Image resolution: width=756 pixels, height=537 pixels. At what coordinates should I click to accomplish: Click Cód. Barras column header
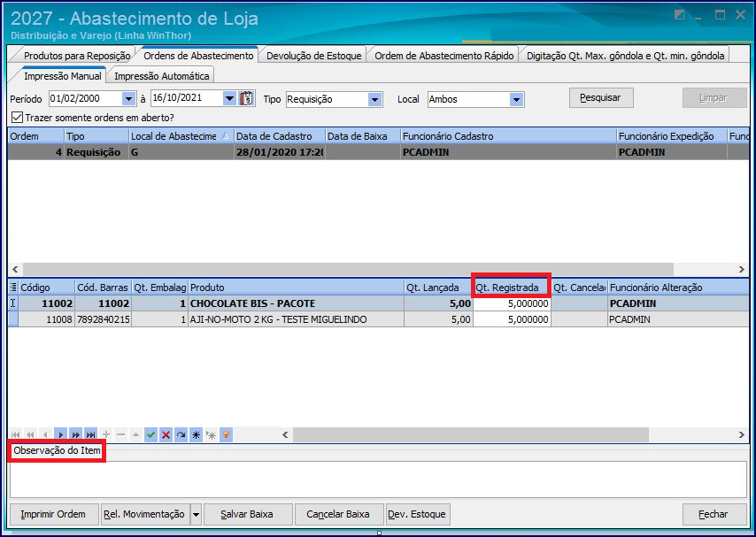[x=103, y=288]
